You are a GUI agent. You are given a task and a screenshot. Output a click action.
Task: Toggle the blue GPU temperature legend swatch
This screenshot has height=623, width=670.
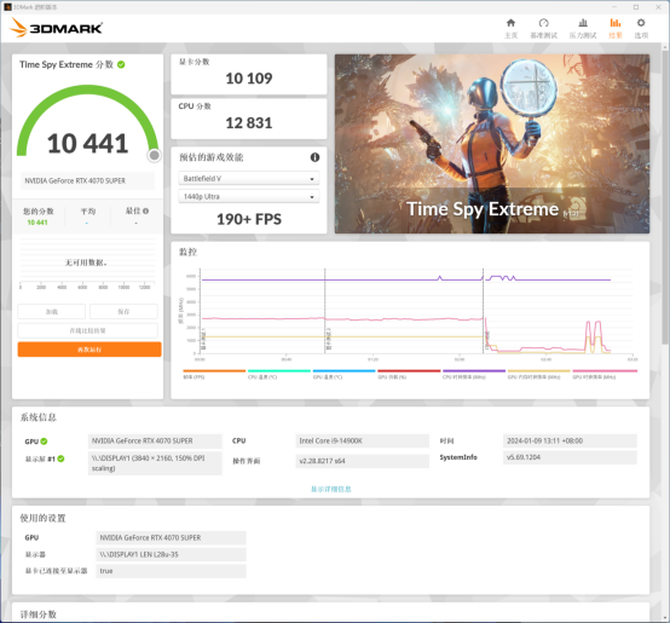(344, 371)
